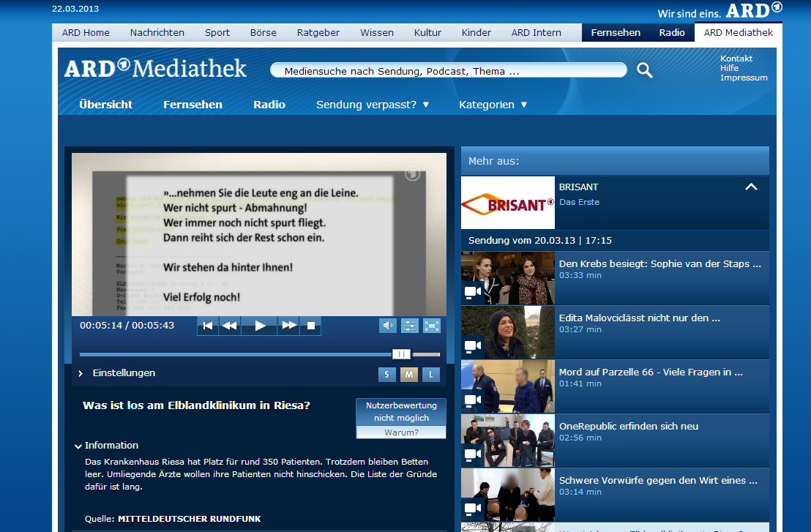This screenshot has width=811, height=532.
Task: Open the player settings sliders icon
Action: 410,326
